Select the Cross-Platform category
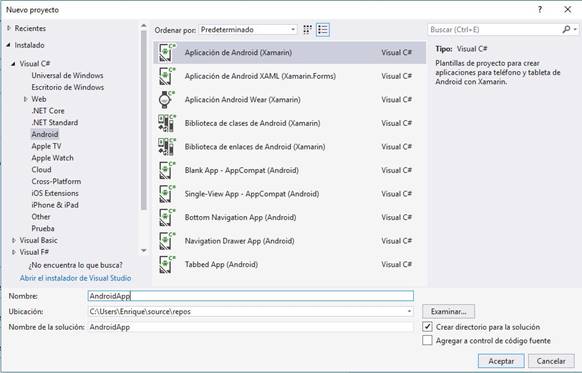The height and width of the screenshot is (373, 582). click(56, 181)
